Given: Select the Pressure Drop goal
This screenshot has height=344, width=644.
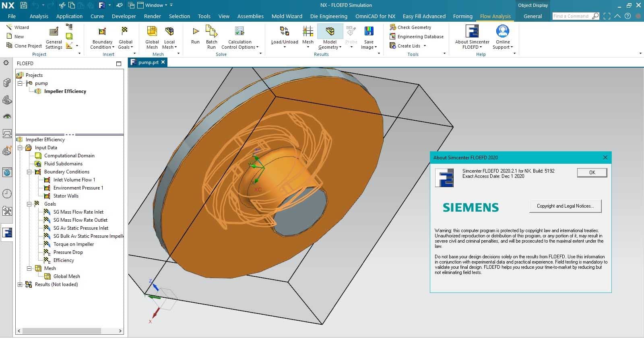Looking at the screenshot, I should tap(68, 252).
